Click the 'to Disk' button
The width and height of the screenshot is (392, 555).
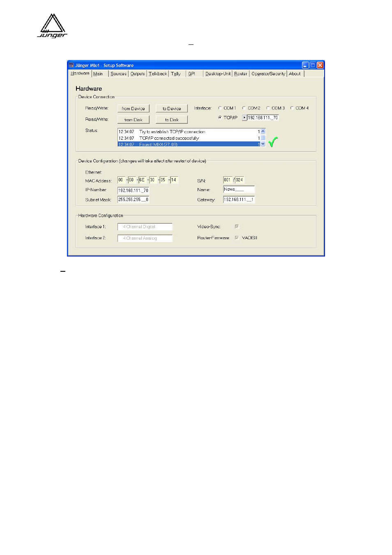pyautogui.click(x=172, y=120)
